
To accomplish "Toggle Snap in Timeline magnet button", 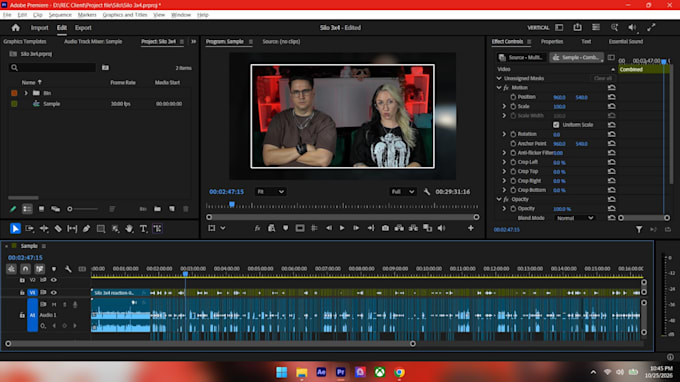I will click(25, 269).
